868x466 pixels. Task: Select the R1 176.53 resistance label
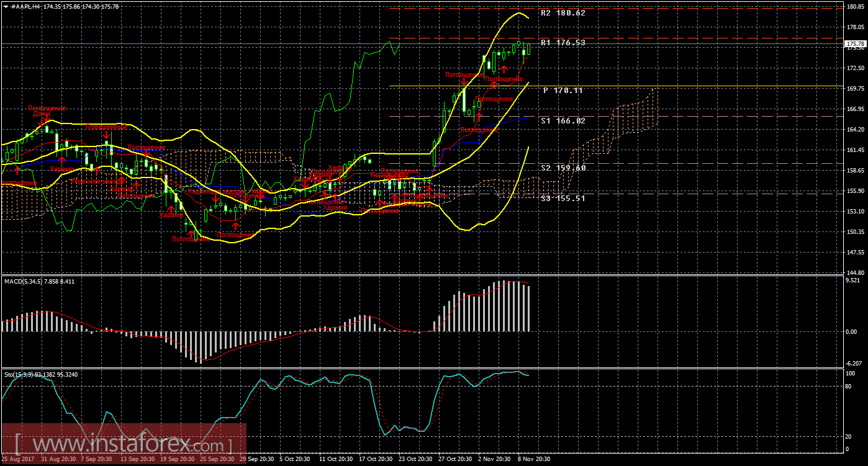(x=563, y=43)
